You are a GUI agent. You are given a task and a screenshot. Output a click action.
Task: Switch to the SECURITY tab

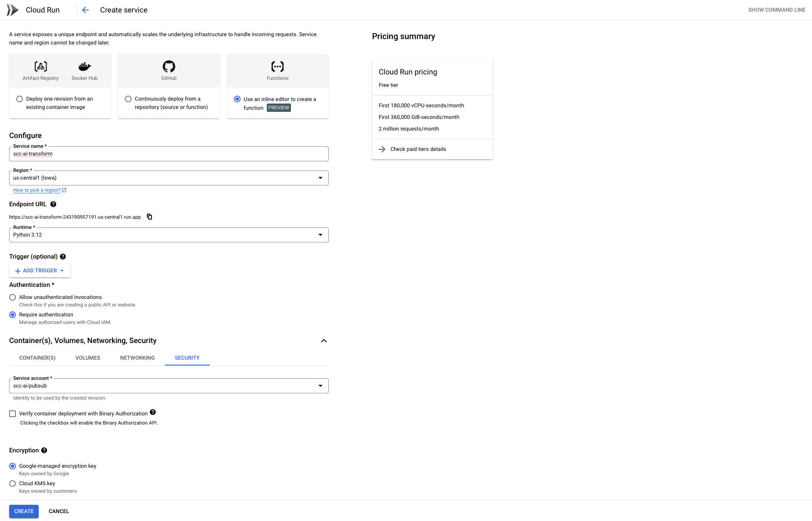click(x=187, y=358)
